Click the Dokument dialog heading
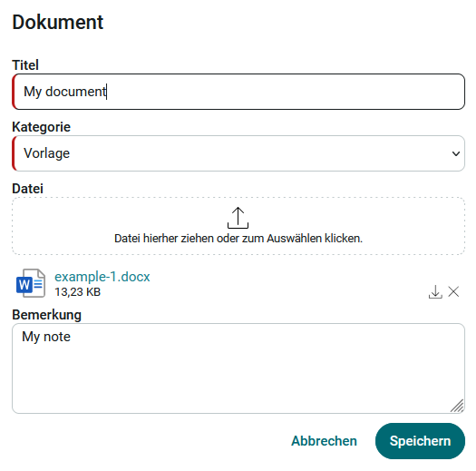This screenshot has width=476, height=471. [x=58, y=22]
